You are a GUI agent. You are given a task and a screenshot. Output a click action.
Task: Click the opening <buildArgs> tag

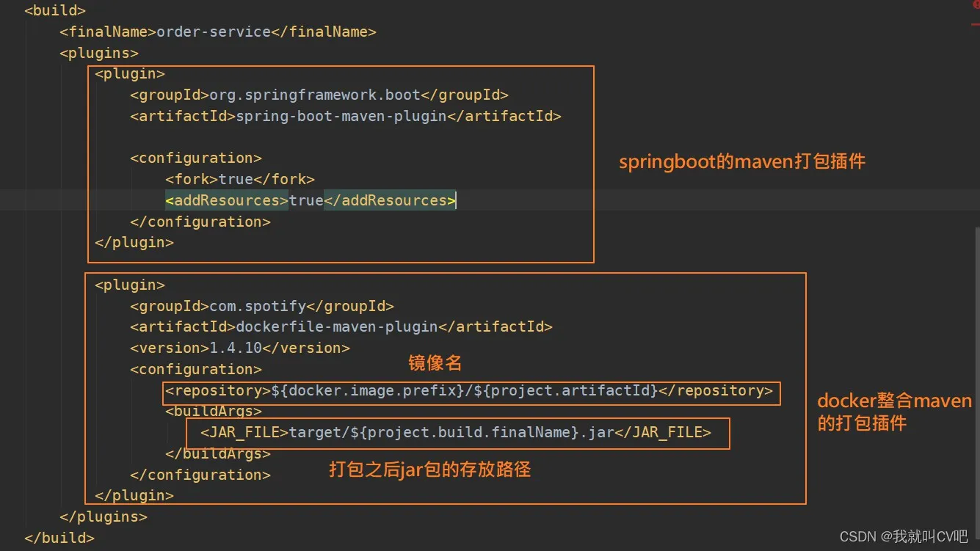214,412
